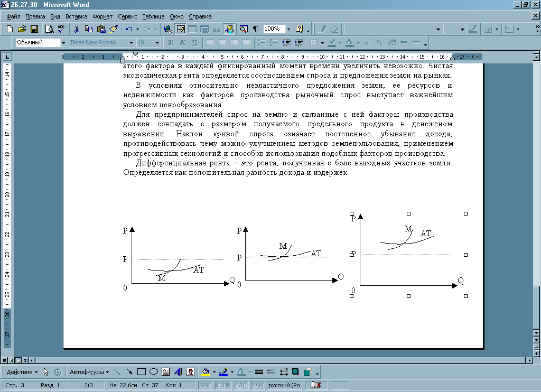Activate format painter brush
The height and width of the screenshot is (392, 541).
click(x=114, y=30)
